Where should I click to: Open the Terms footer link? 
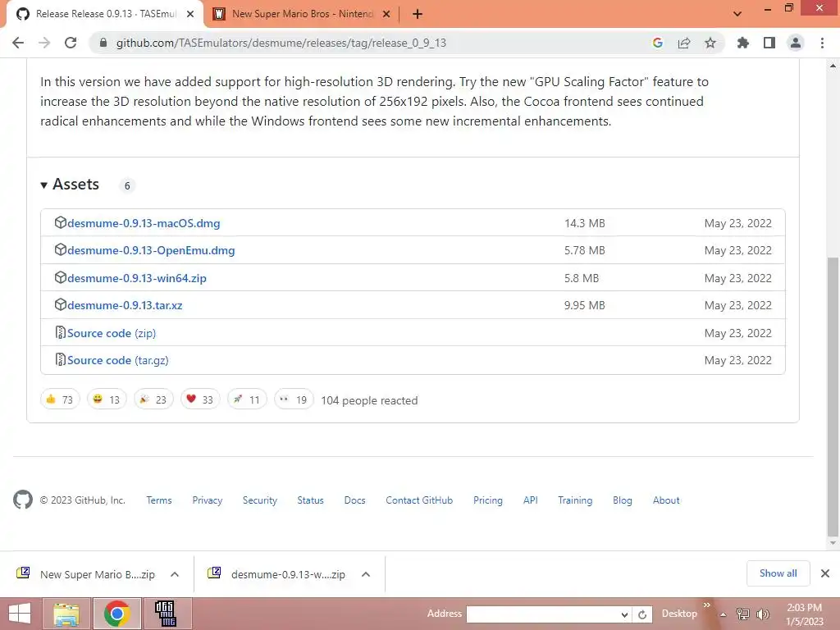[159, 500]
